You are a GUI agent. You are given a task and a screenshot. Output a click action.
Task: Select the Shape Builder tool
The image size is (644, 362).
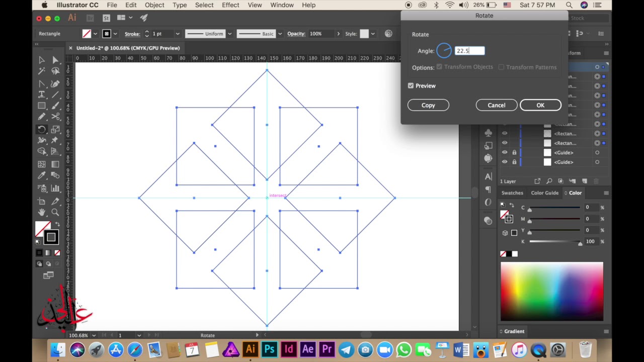click(x=42, y=152)
